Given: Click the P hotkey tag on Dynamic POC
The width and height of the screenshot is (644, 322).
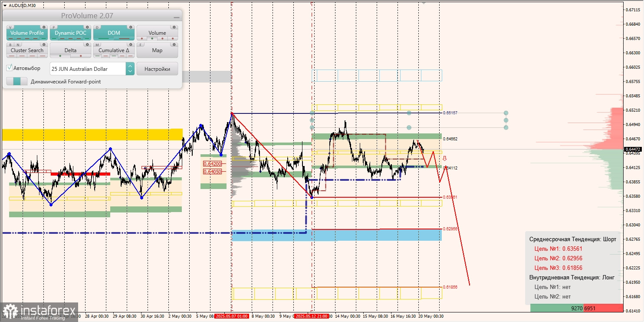Looking at the screenshot, I should pos(54,27).
